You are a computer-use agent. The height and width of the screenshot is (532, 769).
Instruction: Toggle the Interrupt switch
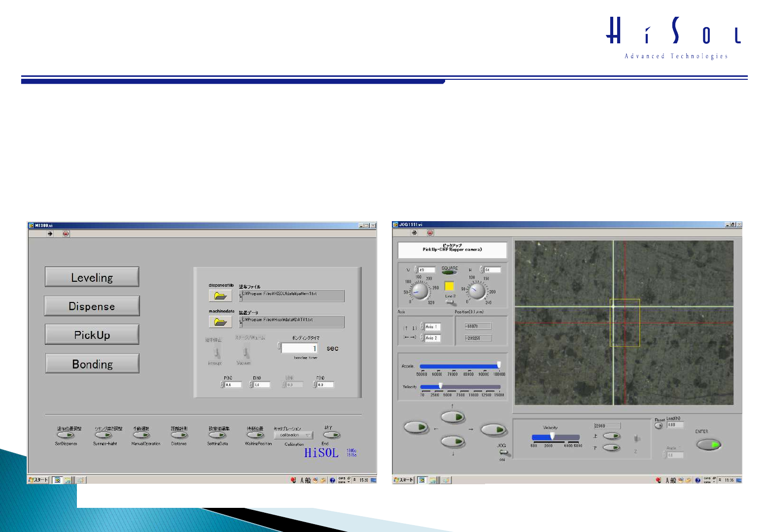(x=216, y=353)
